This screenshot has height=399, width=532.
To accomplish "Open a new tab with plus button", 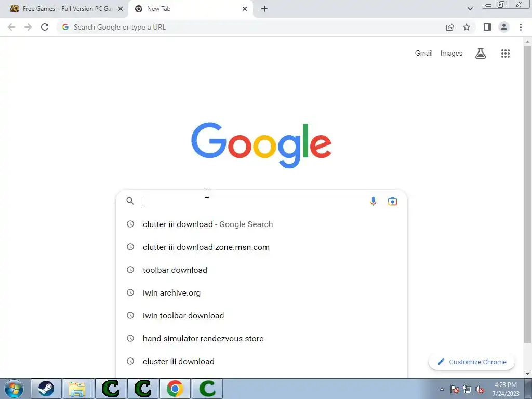I will click(x=264, y=9).
